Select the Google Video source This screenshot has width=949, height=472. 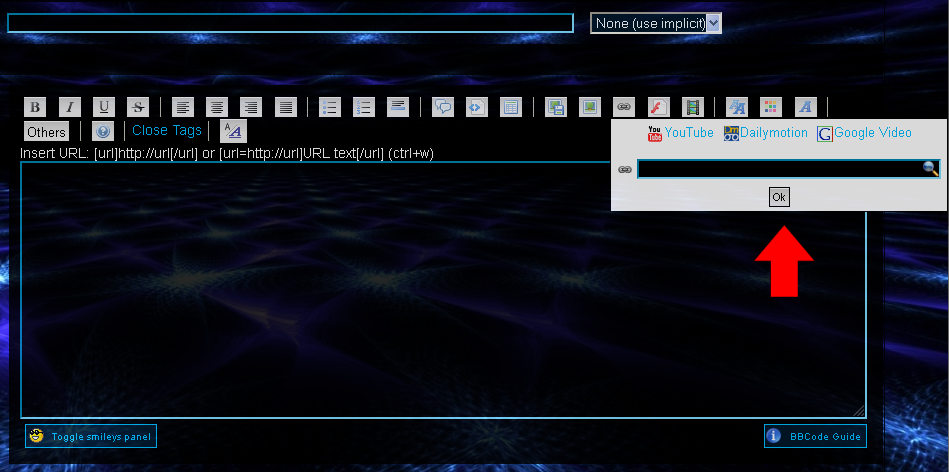tap(873, 132)
